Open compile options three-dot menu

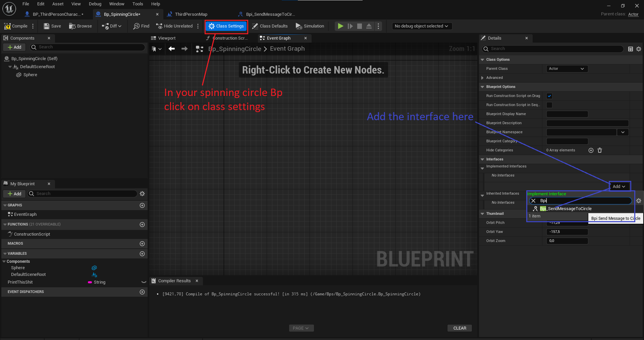click(33, 26)
